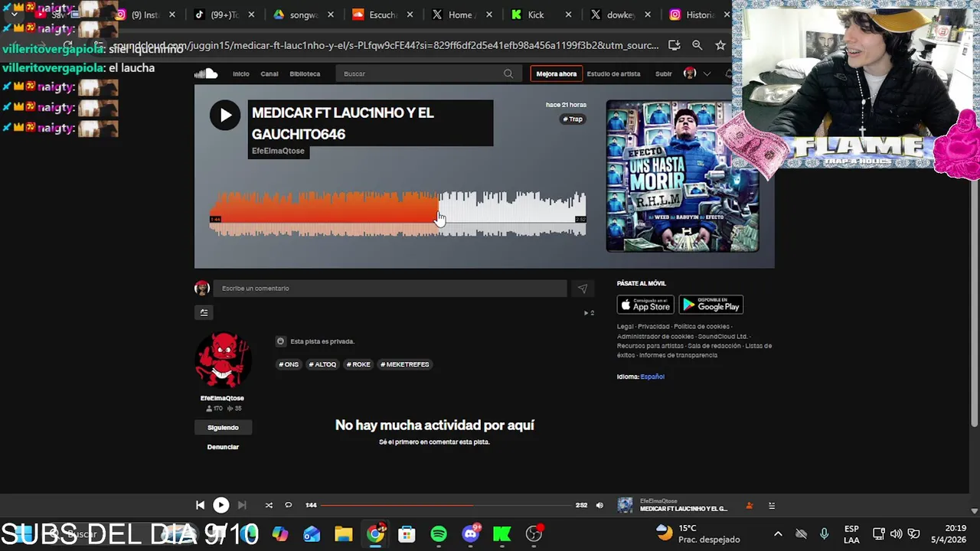Screen dimensions: 980x551
Task: Open the UNS HASTA MORIR cover artwork
Action: [682, 176]
